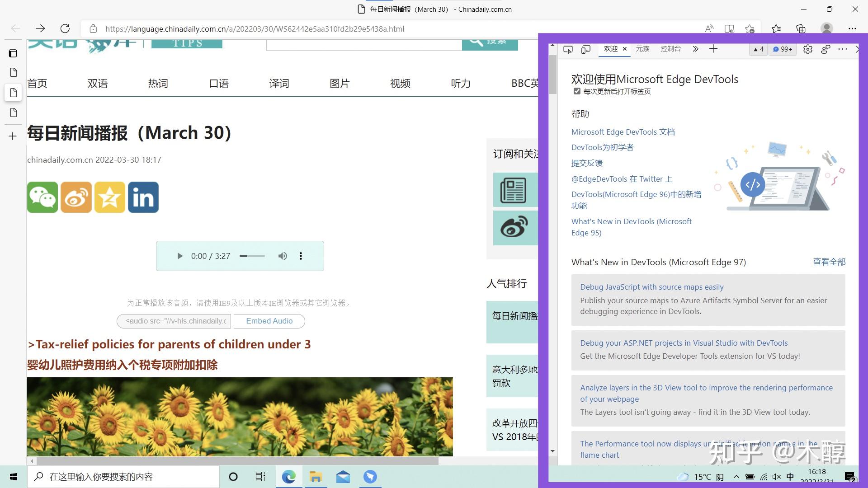Open the browser Collections icon

(x=802, y=28)
